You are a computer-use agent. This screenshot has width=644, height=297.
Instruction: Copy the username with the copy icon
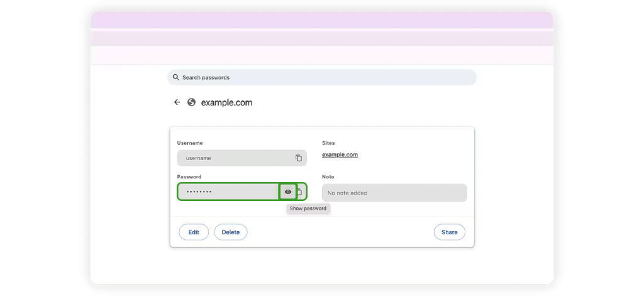(x=299, y=158)
